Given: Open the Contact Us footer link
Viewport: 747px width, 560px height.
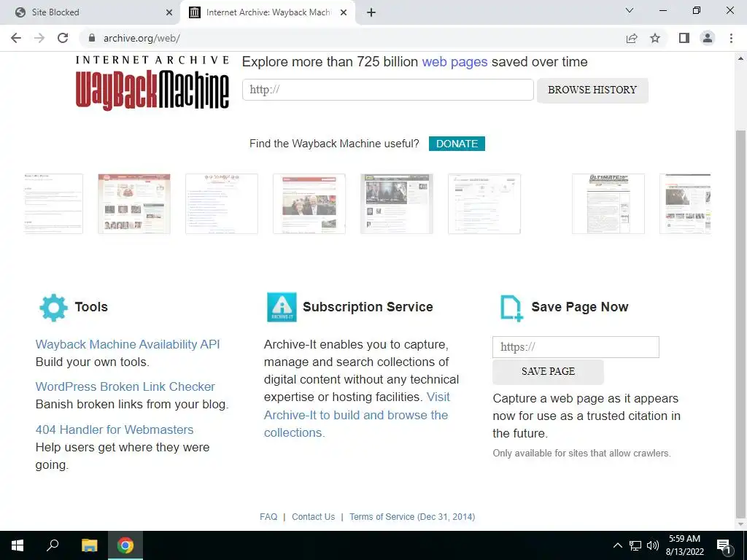Looking at the screenshot, I should [313, 517].
